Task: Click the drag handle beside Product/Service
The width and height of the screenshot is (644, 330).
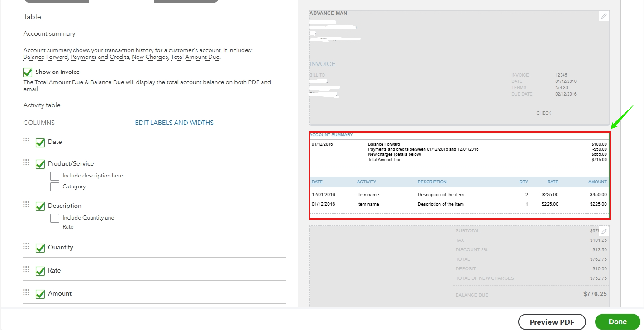Action: coord(26,164)
